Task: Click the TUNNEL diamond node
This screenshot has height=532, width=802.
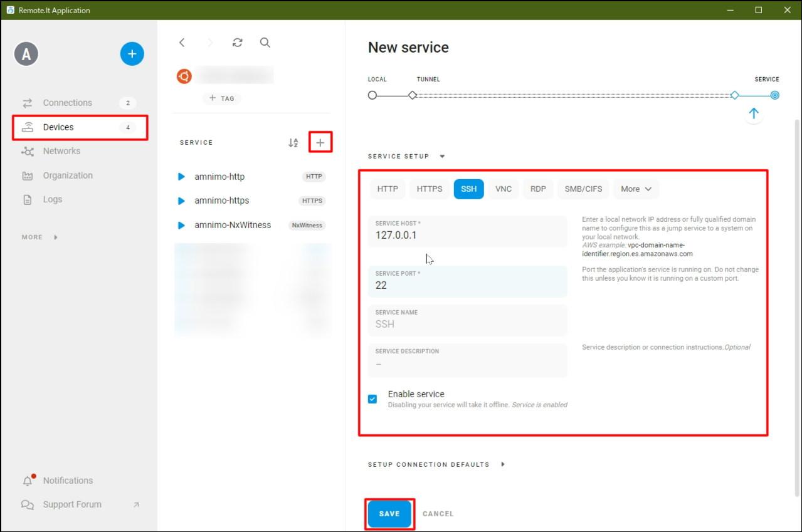Action: [x=413, y=95]
